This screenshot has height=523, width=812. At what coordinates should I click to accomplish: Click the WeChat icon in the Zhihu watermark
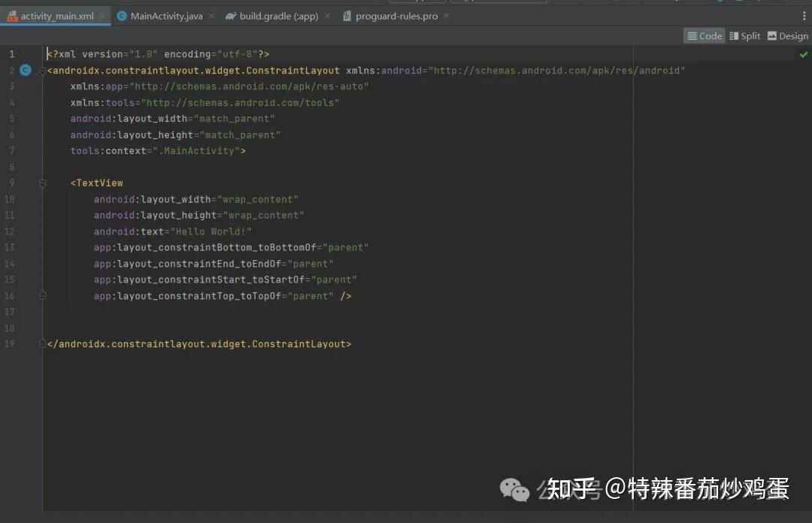514,489
